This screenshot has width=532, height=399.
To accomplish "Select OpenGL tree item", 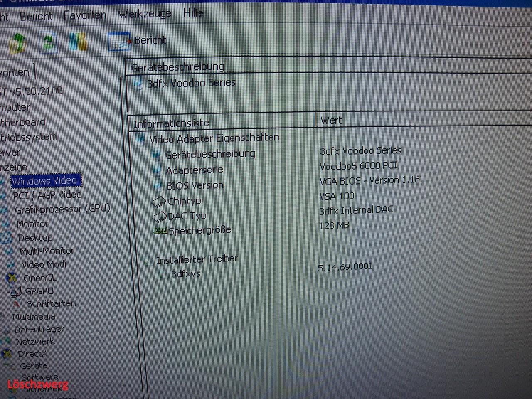I will pyautogui.click(x=39, y=278).
